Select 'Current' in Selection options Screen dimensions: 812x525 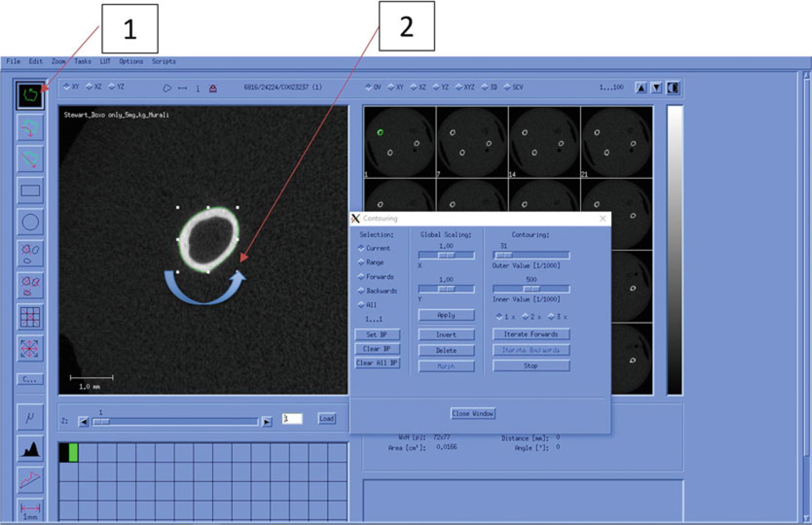click(374, 248)
